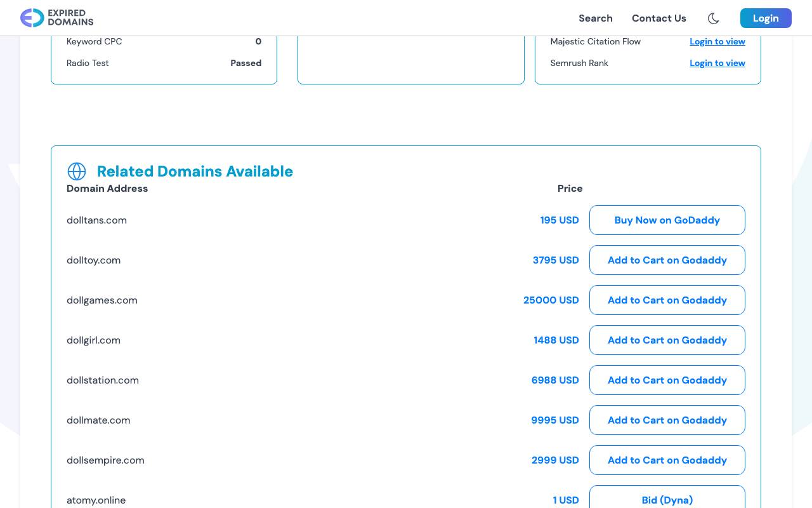This screenshot has height=508, width=812.
Task: Click the 6988 USD price
Action: tap(555, 380)
